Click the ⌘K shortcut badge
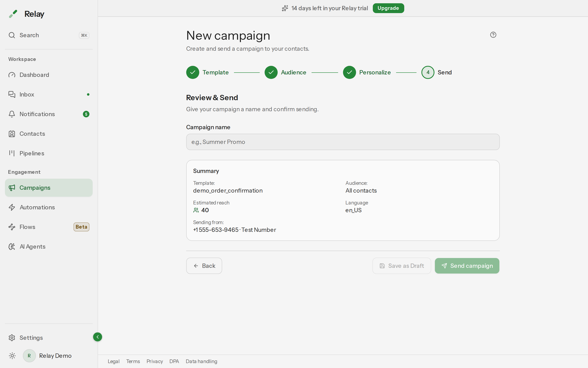 pos(84,35)
